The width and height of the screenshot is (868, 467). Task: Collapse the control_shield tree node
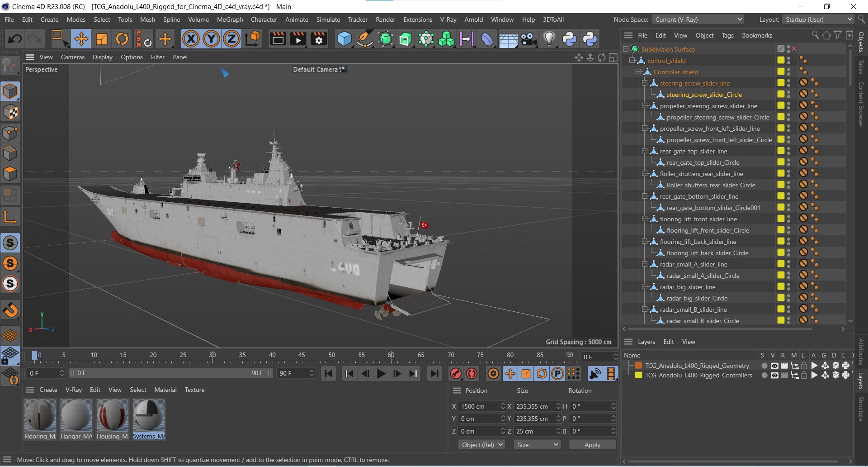coord(632,60)
